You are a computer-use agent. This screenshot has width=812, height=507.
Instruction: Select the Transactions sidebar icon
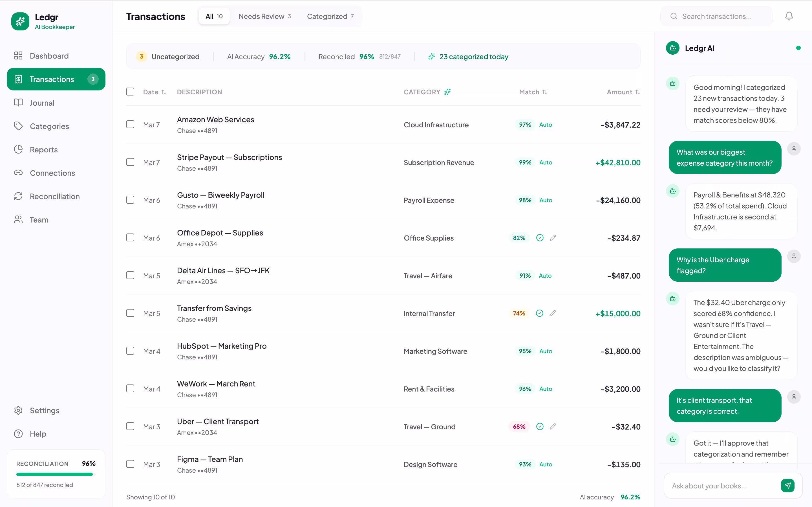18,79
